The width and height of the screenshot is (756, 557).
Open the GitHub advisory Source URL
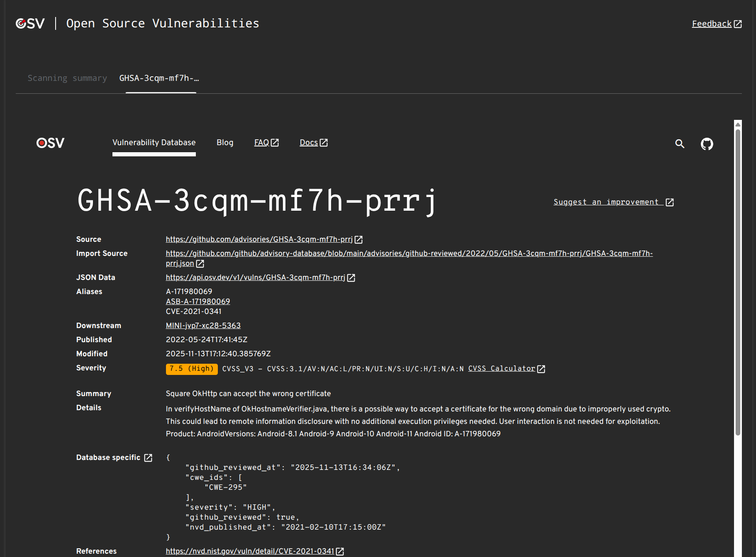click(x=259, y=239)
